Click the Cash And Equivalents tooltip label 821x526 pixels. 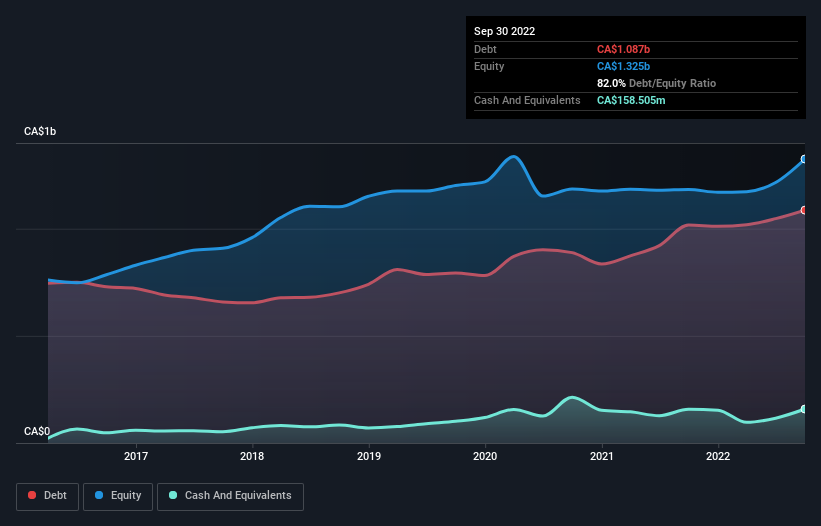(527, 100)
